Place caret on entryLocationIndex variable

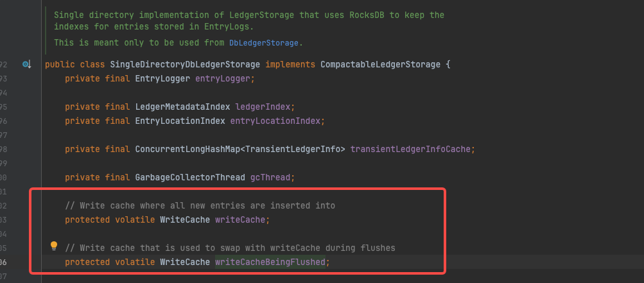coord(275,121)
